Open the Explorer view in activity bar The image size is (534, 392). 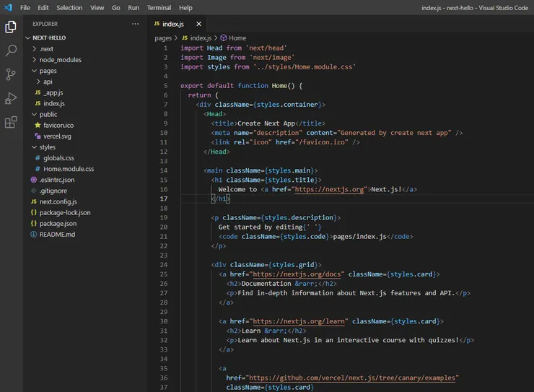coord(11,27)
